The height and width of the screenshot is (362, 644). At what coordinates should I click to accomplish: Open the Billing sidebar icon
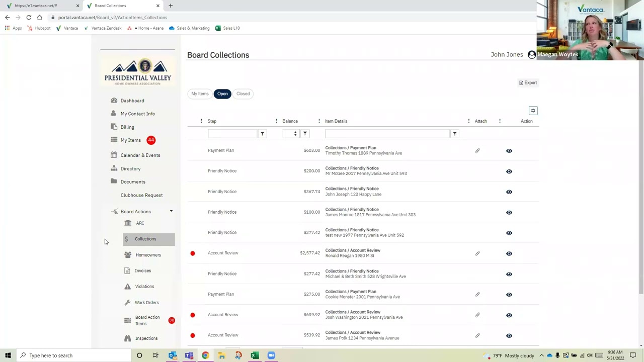114,127
